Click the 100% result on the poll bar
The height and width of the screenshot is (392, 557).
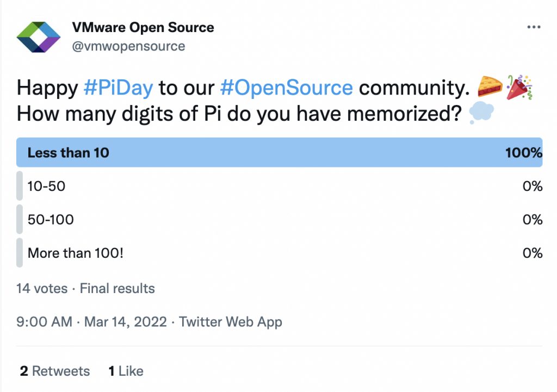click(523, 153)
